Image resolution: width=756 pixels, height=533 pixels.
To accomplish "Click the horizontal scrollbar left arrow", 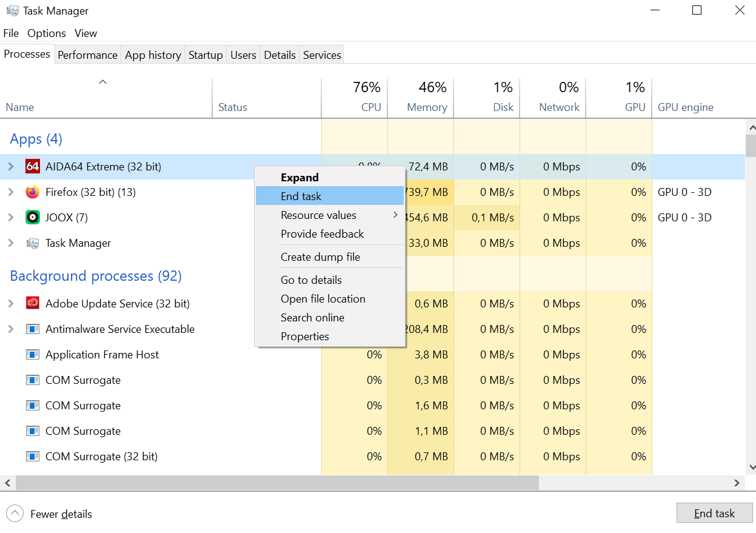I will pos(7,483).
